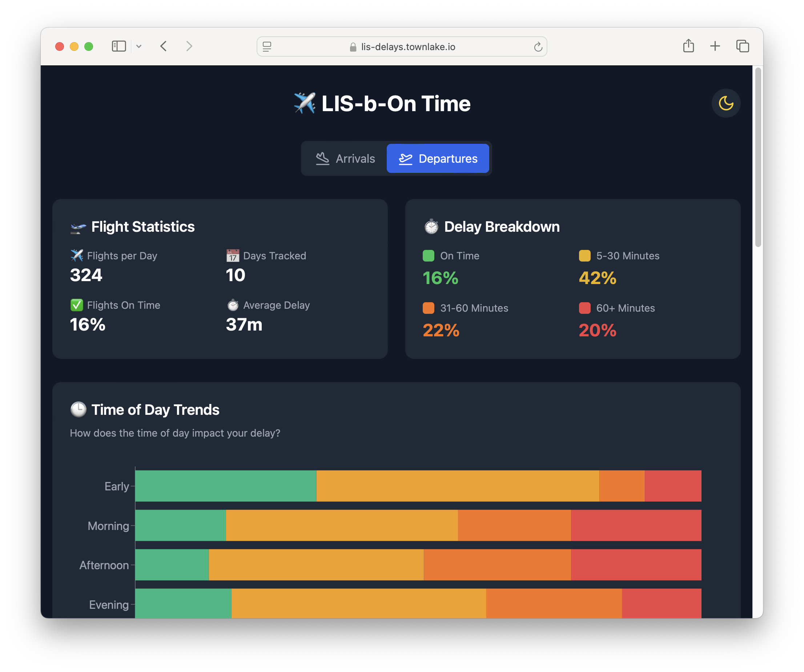Open the Reader view icon in address bar
This screenshot has width=804, height=672.
[267, 47]
